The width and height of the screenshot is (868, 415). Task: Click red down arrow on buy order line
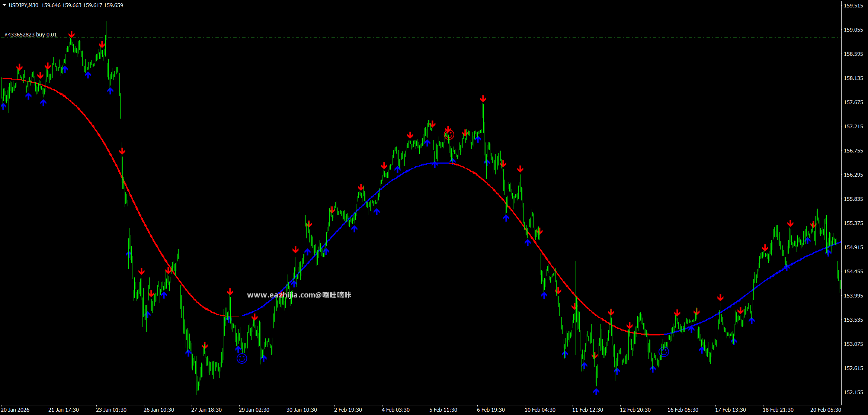71,35
